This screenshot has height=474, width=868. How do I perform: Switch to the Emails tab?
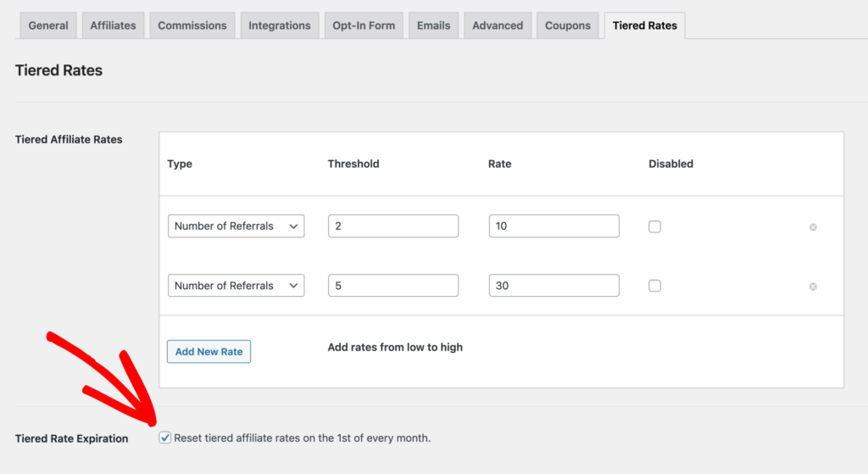pyautogui.click(x=433, y=25)
